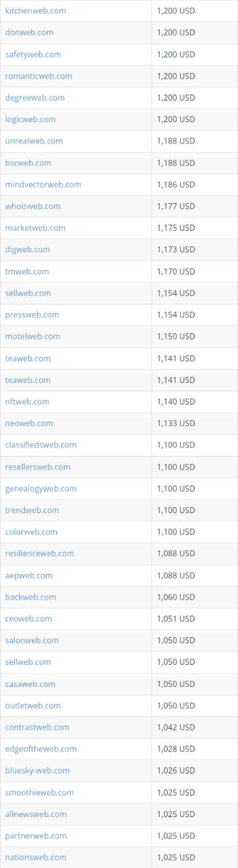
Task: Click the resilienceweb.com link
Action: pos(39,553)
